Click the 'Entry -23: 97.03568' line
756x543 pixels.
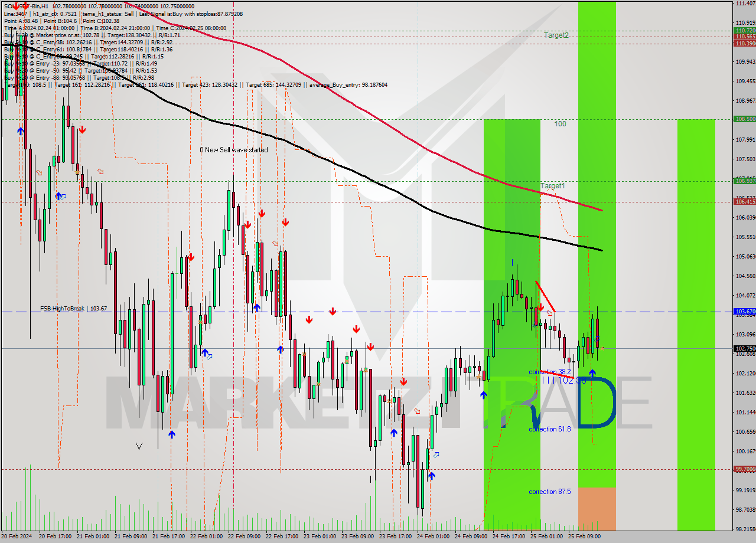(80, 63)
